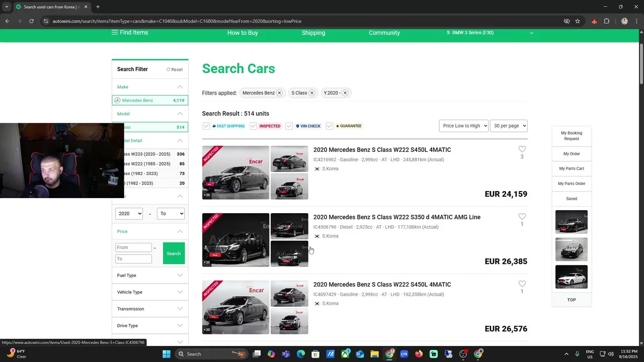
Task: Favorite the EUR 24,159 S450L listing heart
Action: point(522,149)
